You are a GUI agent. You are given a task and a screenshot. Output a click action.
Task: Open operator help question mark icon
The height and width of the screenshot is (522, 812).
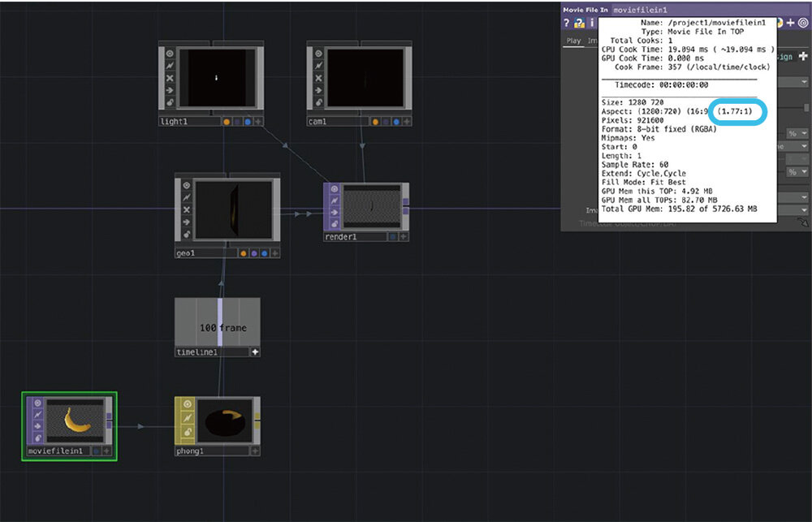coord(567,23)
